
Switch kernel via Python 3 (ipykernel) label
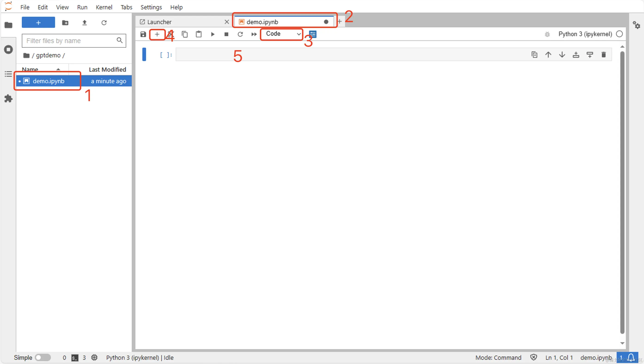pos(585,34)
